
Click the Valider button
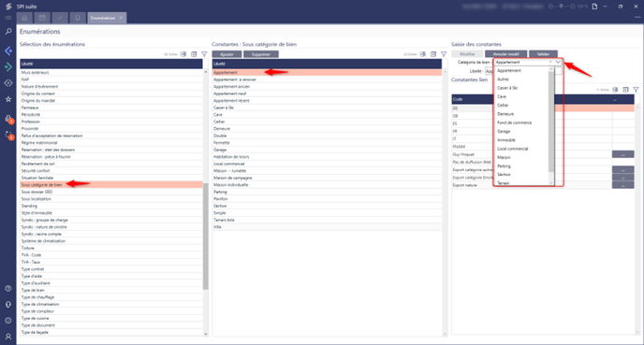click(543, 54)
